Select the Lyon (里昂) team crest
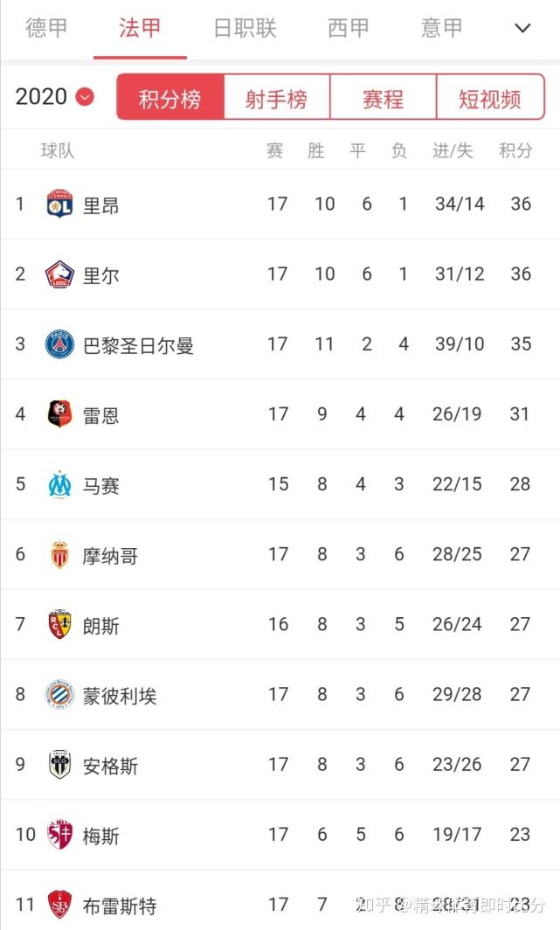Viewport: 560px width, 930px height. 59,204
